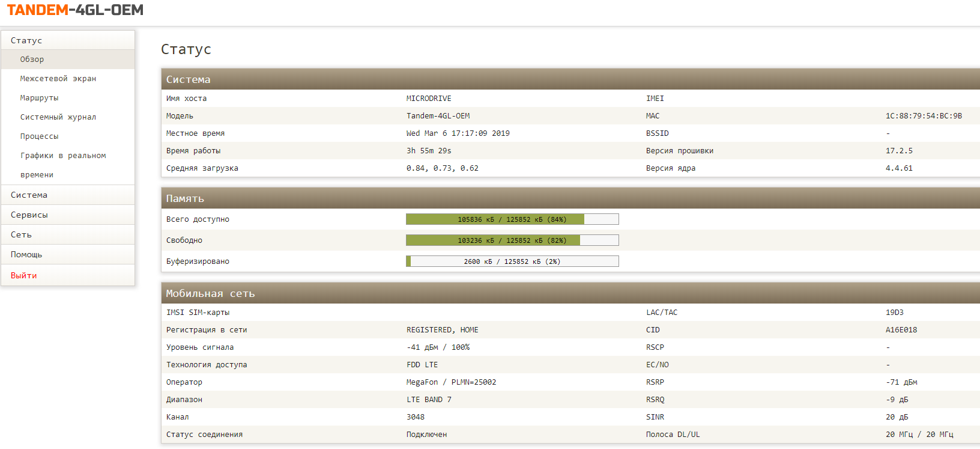Click hostname value MICRODRIVE

[429, 99]
